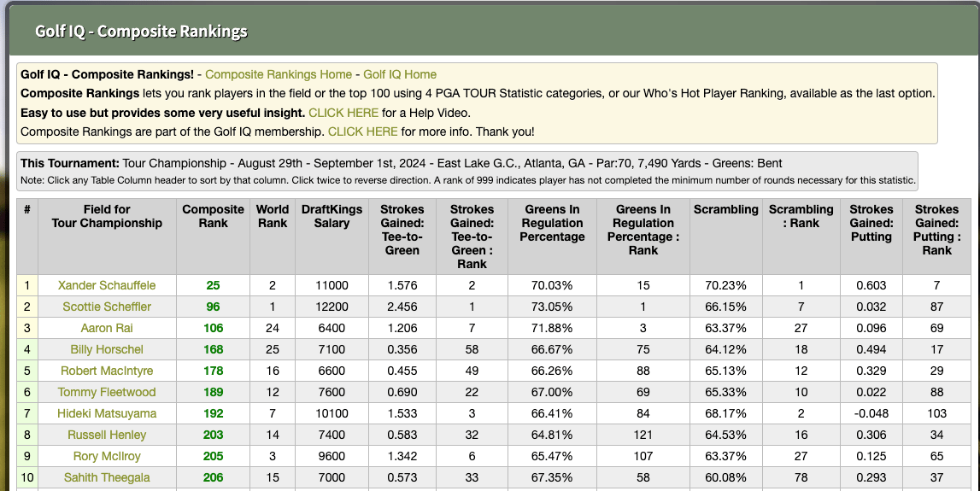Follow CLICK HERE link for membership info
Screen dimensions: 980x491
point(362,132)
